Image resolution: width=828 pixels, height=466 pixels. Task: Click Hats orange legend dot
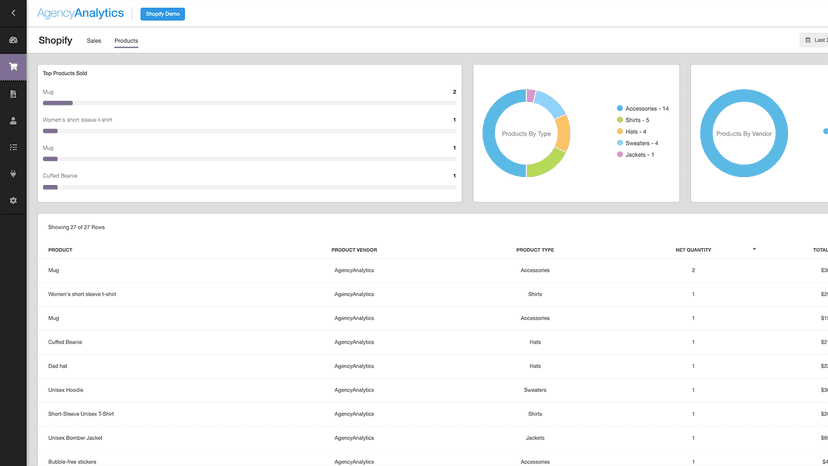619,132
